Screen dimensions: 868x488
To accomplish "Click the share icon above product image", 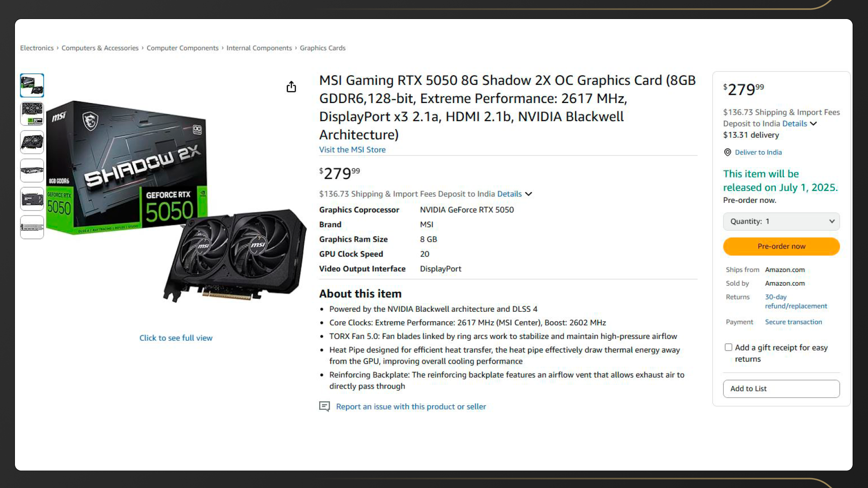I will [x=291, y=87].
